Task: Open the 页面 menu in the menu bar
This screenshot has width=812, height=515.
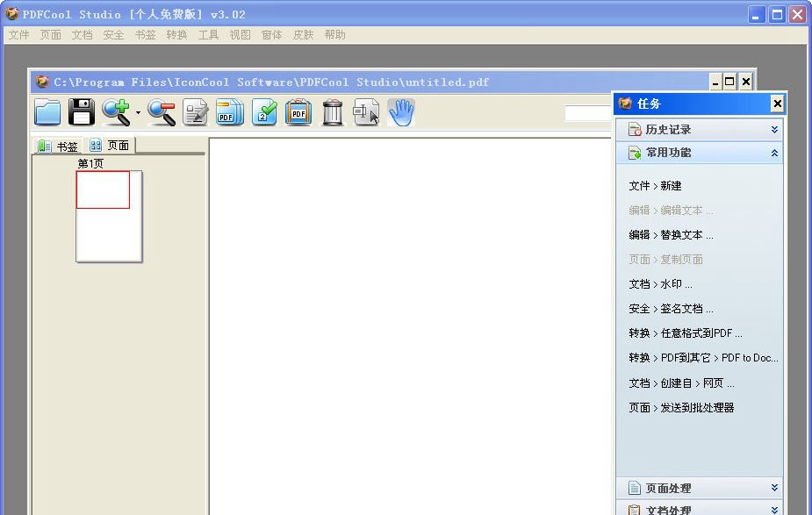Action: click(x=50, y=35)
